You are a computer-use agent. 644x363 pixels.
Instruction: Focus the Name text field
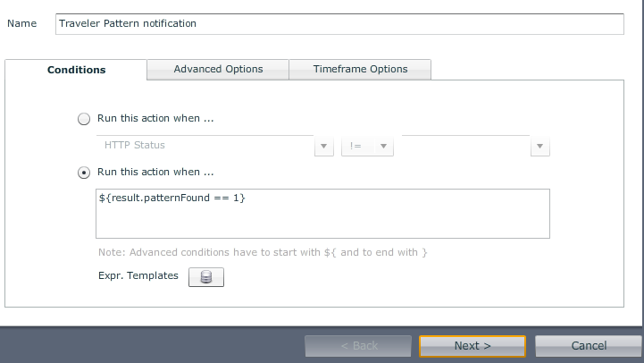(339, 24)
